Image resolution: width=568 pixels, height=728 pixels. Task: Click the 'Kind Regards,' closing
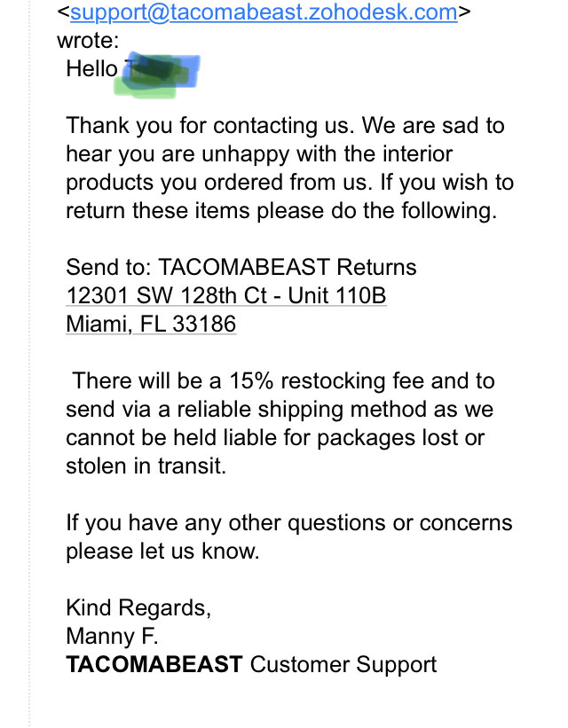[x=138, y=608]
